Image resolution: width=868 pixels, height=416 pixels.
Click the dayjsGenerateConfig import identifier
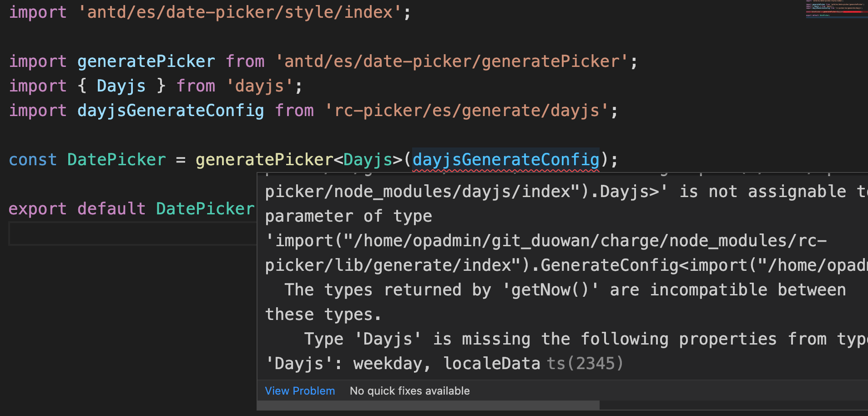click(x=170, y=110)
